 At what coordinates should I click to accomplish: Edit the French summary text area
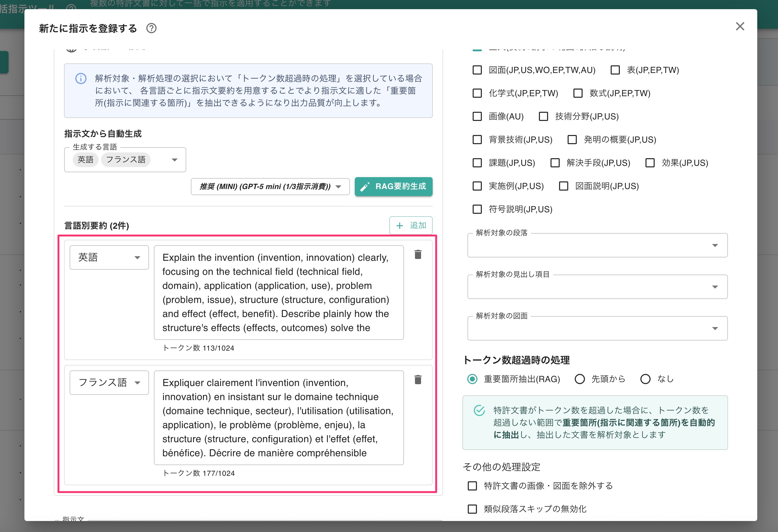click(278, 418)
